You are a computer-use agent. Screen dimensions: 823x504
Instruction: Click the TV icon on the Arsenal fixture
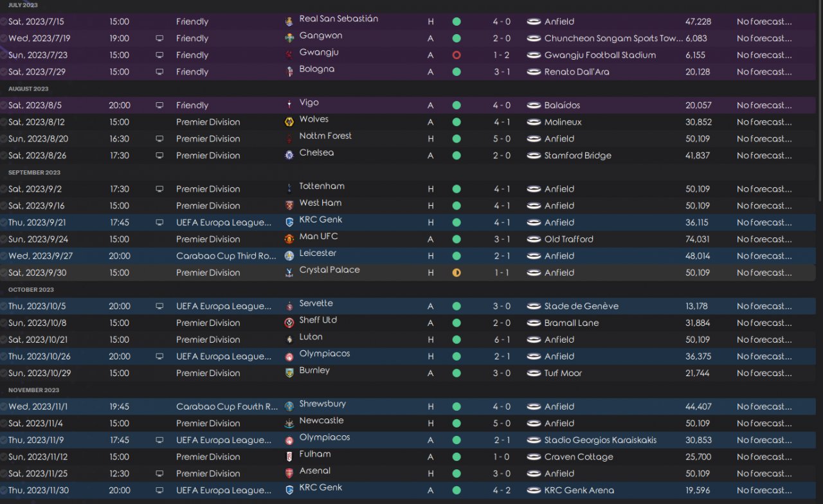click(159, 473)
